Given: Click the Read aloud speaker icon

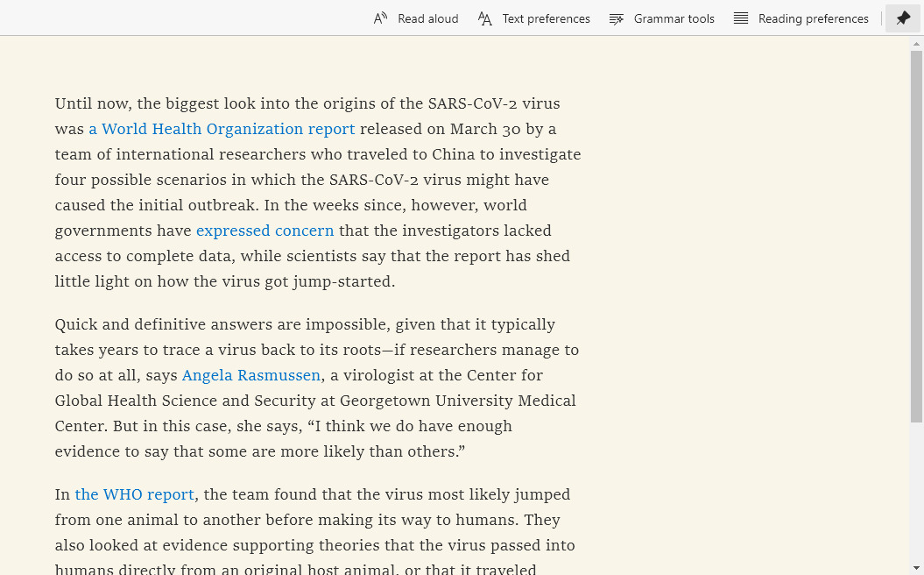Looking at the screenshot, I should [380, 18].
